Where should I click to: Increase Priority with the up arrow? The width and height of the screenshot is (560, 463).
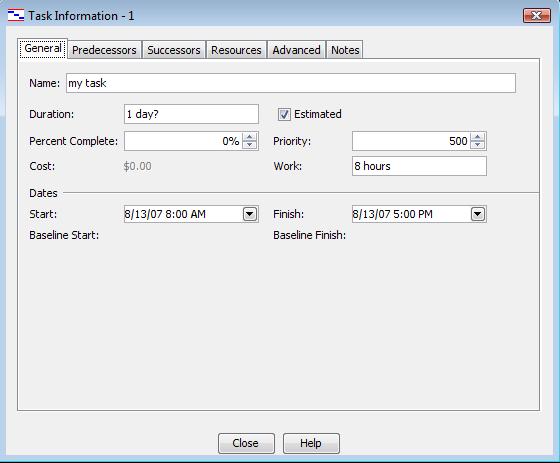tap(478, 137)
